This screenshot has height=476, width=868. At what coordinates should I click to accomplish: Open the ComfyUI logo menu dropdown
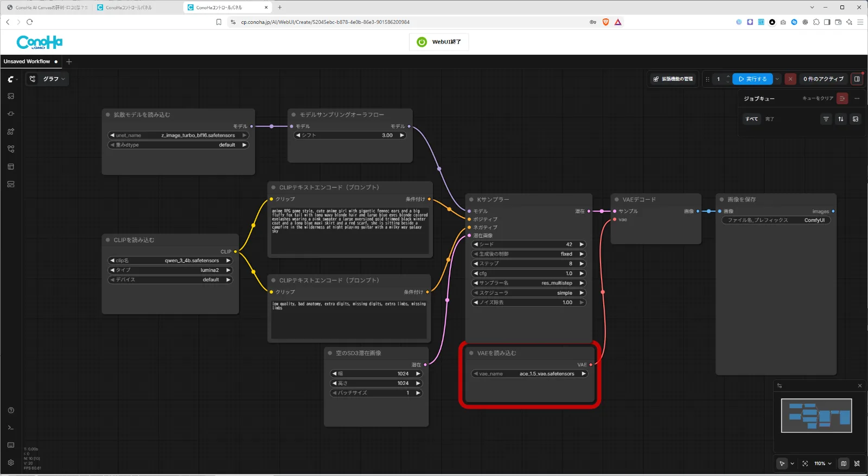click(12, 79)
